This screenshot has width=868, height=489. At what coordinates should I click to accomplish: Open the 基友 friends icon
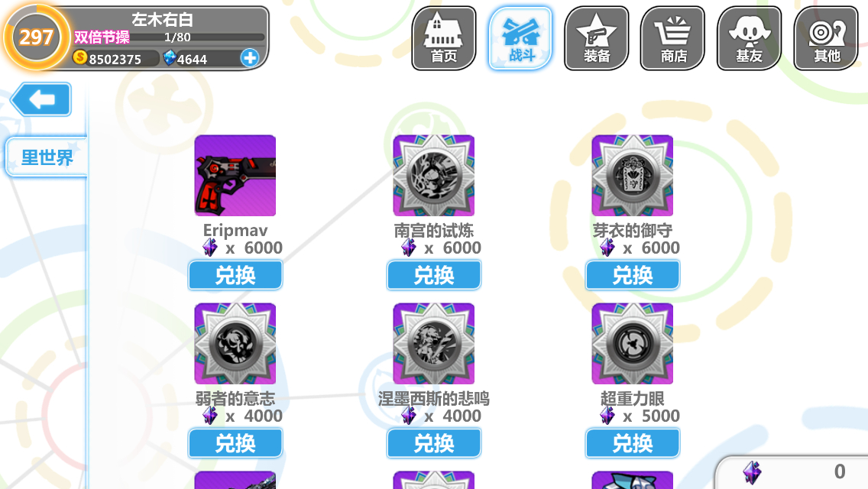(749, 38)
